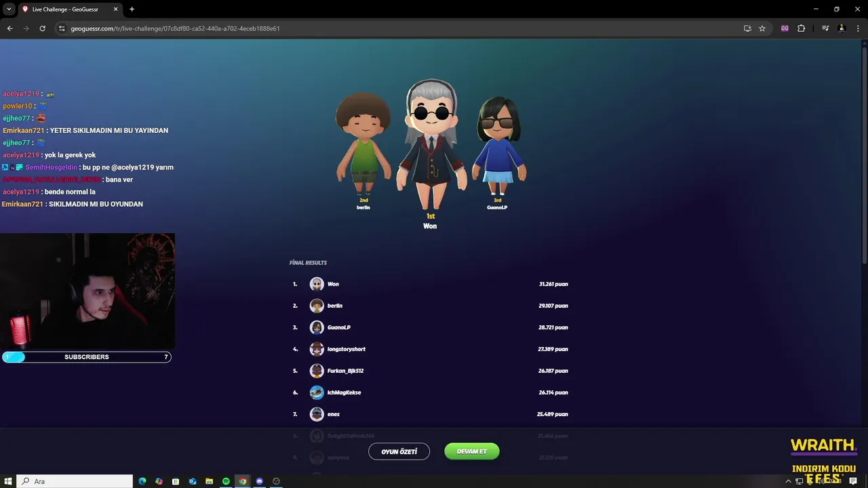Click Furkan_Bjk512's avatar in results list
Viewport: 868px width, 488px height.
[x=317, y=371]
